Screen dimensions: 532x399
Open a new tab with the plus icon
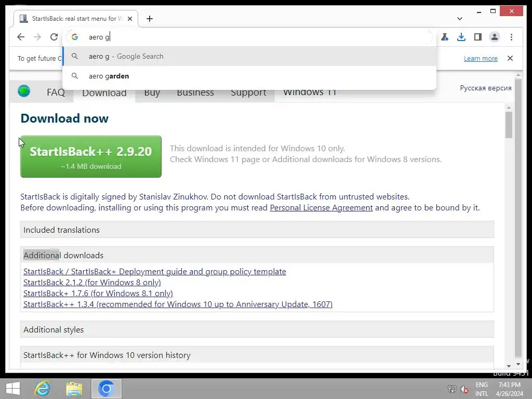point(149,19)
